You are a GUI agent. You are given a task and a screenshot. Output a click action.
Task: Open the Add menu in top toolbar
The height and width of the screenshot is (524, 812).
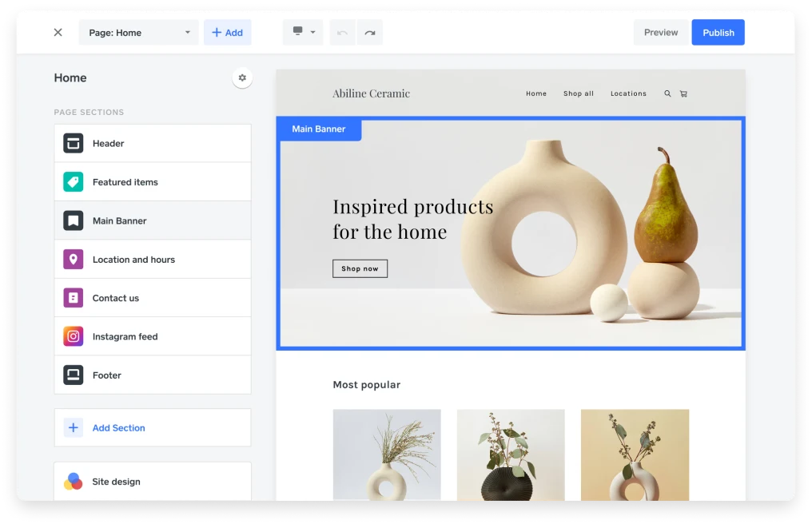(x=228, y=33)
